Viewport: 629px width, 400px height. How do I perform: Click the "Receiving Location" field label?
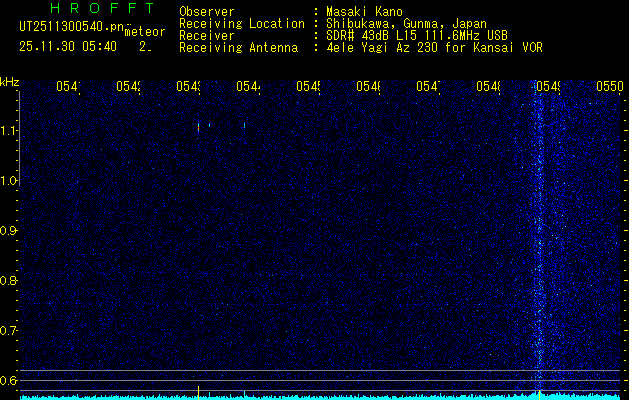pyautogui.click(x=242, y=24)
